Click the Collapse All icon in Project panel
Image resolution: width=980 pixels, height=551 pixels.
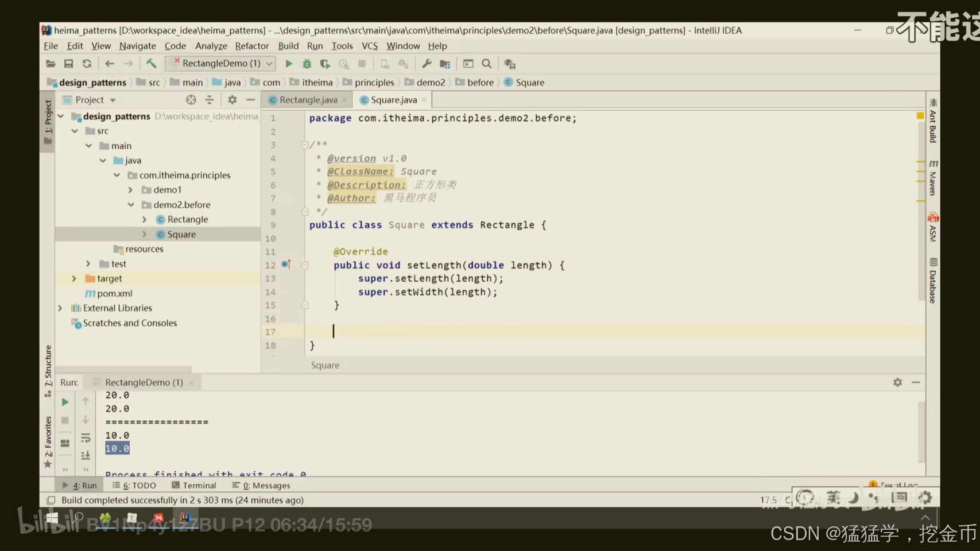(x=210, y=100)
